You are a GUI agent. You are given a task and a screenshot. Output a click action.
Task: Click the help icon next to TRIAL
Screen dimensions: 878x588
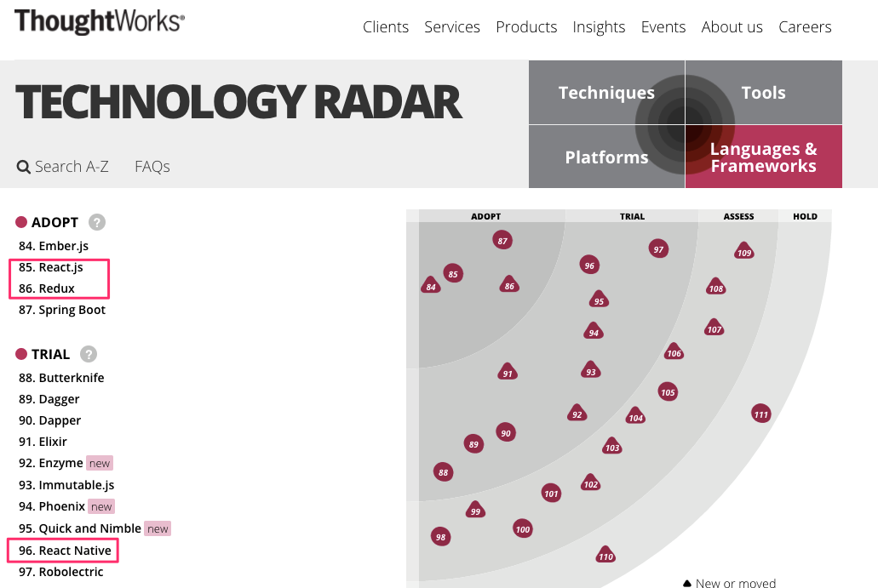pos(89,354)
